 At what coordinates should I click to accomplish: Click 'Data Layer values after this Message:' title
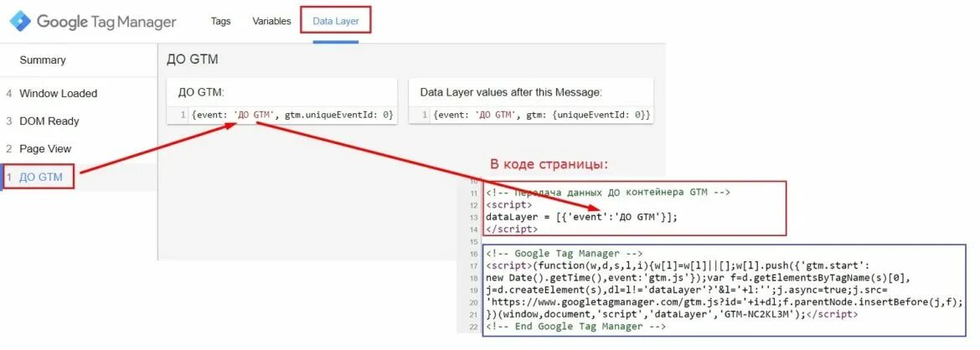click(x=511, y=92)
